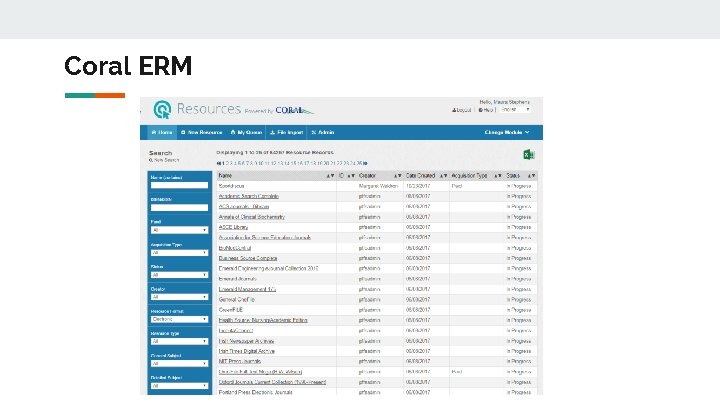Sort by Acquisition Type column arrows
Viewport: 720px width, 405px height.
coord(498,176)
